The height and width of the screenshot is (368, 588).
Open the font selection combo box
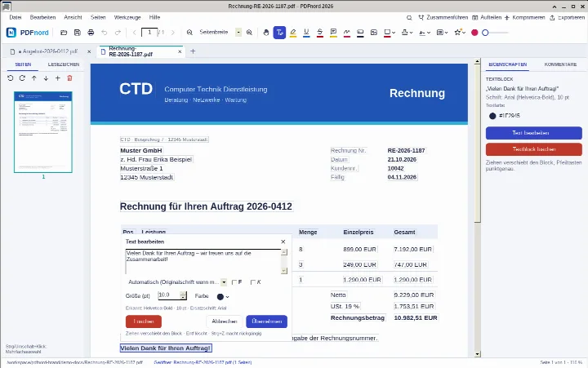point(176,282)
